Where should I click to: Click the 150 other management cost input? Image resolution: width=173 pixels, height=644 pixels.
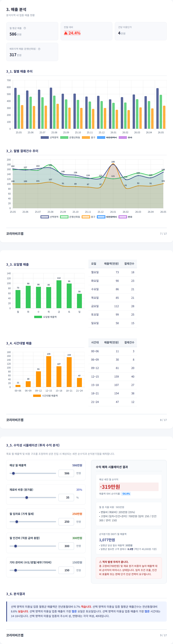click(x=66, y=570)
